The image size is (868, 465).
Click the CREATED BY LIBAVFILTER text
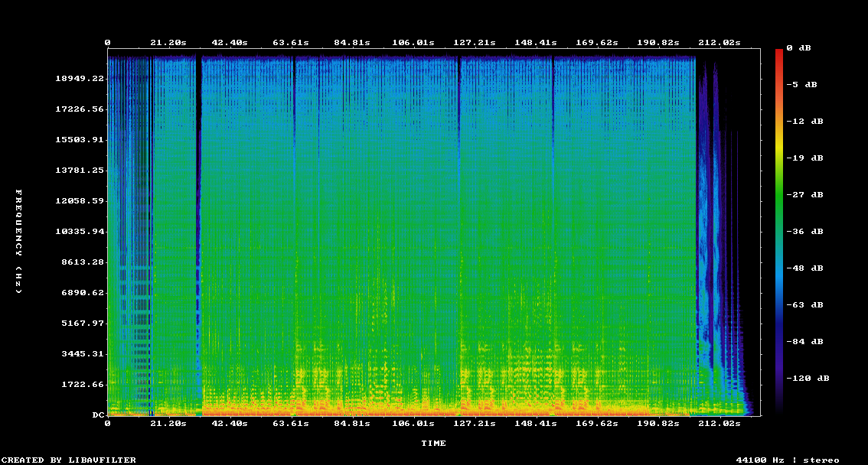[x=70, y=460]
